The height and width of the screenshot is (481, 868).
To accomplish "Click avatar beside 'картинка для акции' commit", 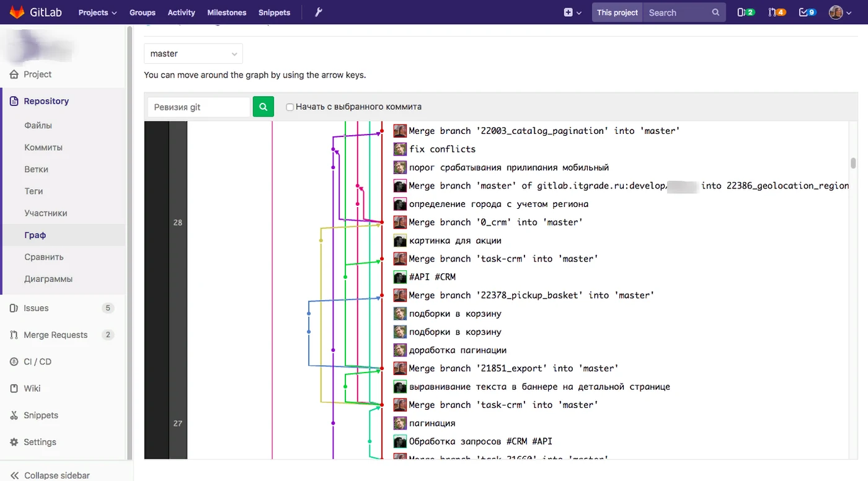I will pyautogui.click(x=400, y=240).
